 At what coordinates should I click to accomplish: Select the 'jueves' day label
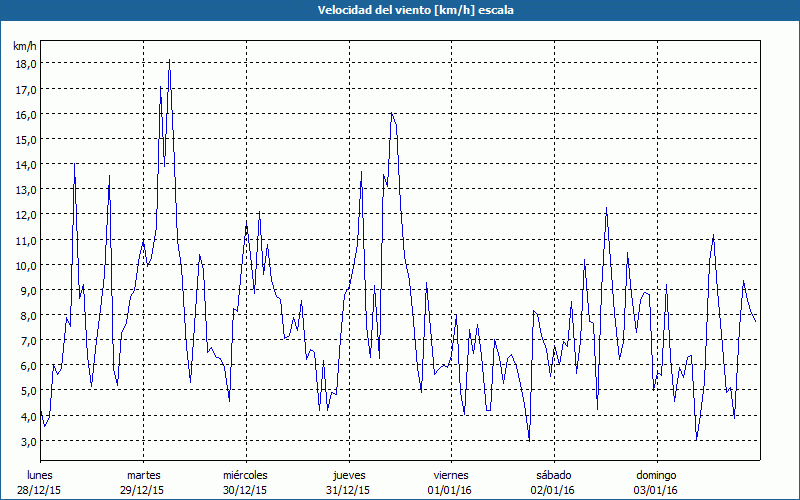coord(349,475)
